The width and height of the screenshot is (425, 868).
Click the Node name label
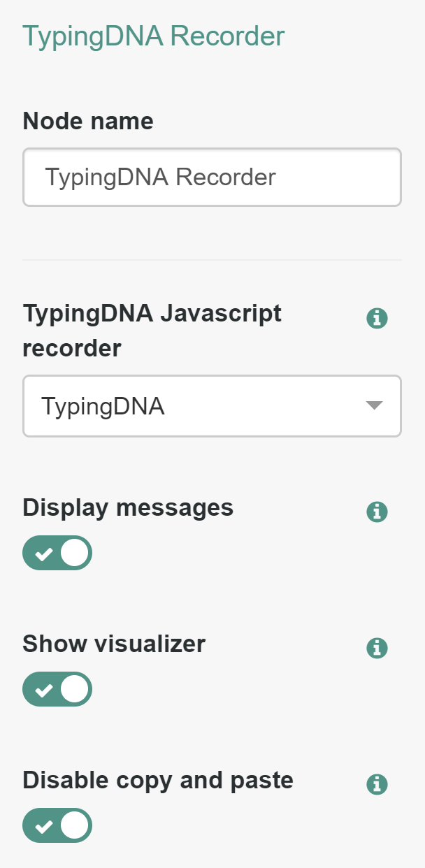(x=87, y=120)
